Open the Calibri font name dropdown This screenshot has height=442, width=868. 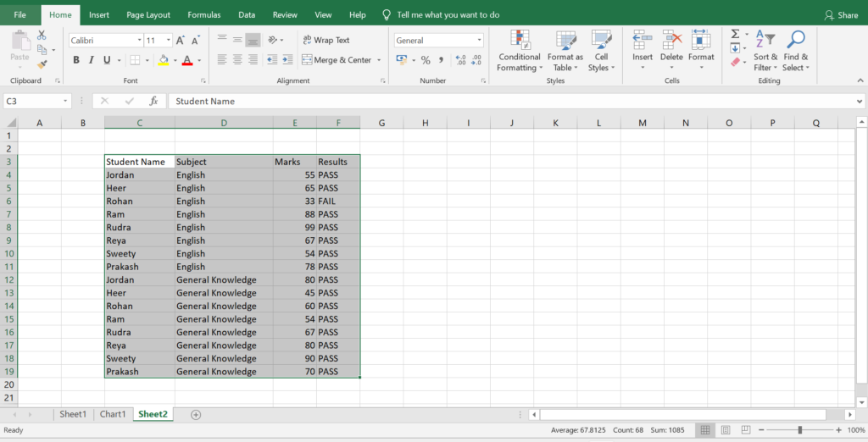[140, 41]
